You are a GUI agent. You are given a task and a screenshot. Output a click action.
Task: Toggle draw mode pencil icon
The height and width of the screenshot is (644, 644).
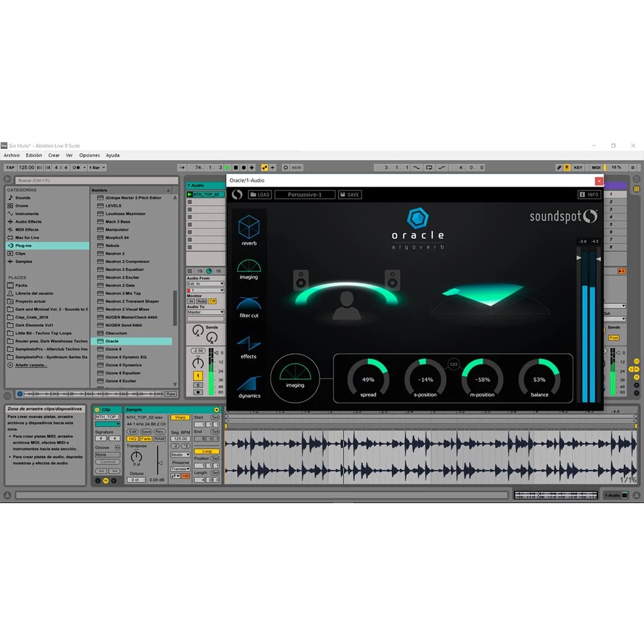click(x=558, y=167)
